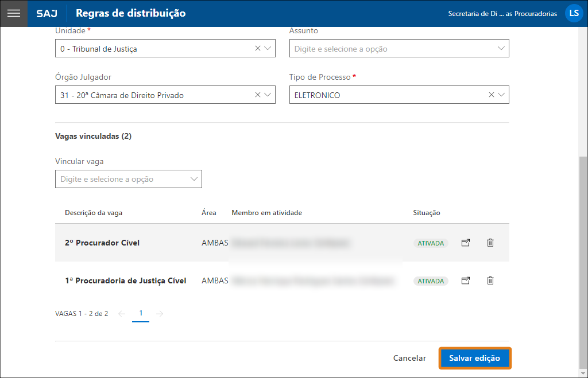
Task: Toggle ATIVADA status of 2º Procurador Cível
Action: 431,243
